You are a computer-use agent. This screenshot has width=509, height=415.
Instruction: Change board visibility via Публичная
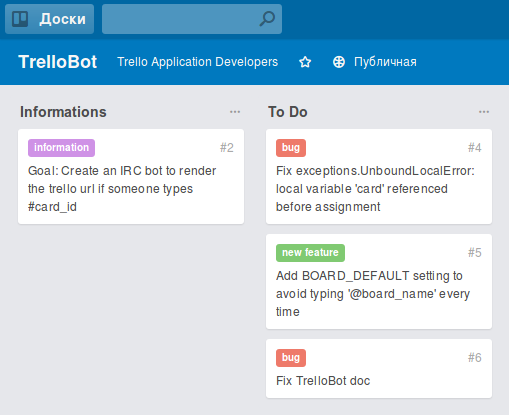coord(385,62)
